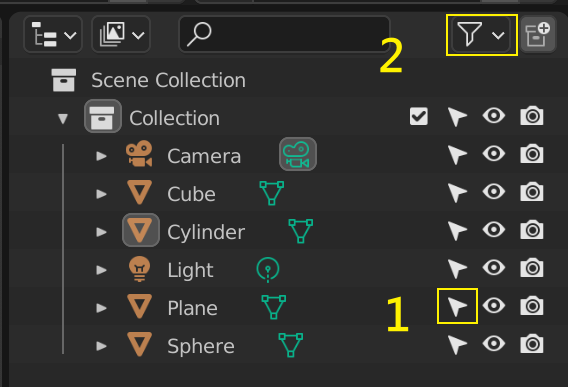Click Camera object data icon
The height and width of the screenshot is (387, 568).
298,154
